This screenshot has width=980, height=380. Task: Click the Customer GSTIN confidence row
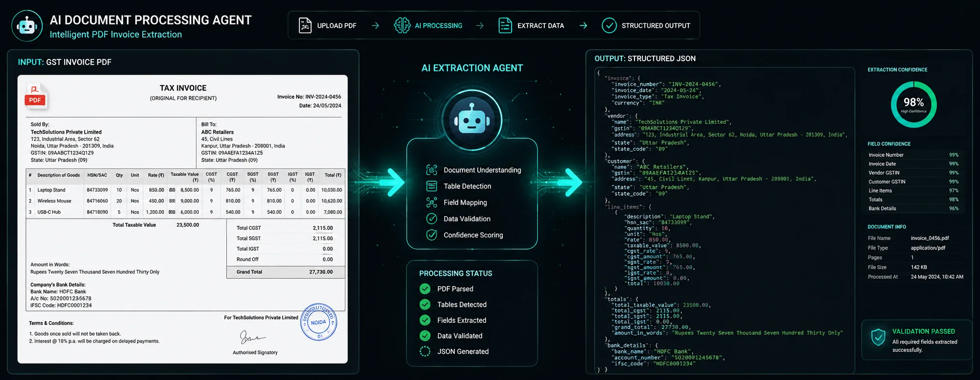913,181
